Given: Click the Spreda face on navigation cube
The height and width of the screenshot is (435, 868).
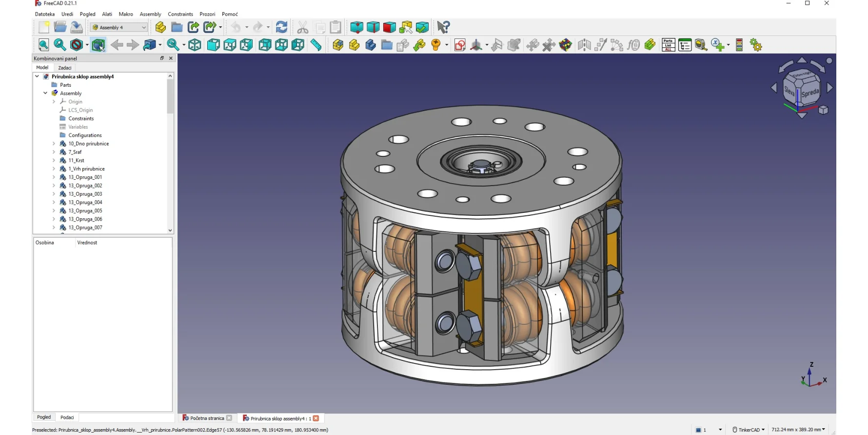Looking at the screenshot, I should [810, 93].
